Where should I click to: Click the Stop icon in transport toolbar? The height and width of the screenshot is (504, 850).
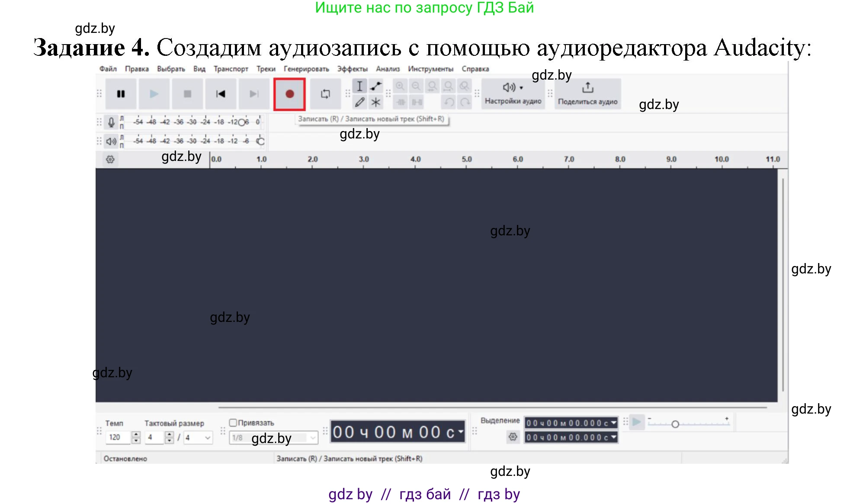pos(188,93)
